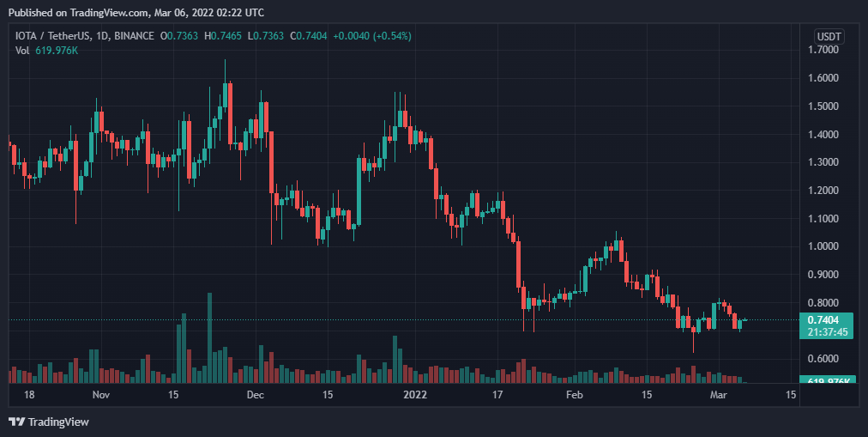Screen dimensions: 868x437
Task: Select the Feb date axis label
Action: (576, 395)
